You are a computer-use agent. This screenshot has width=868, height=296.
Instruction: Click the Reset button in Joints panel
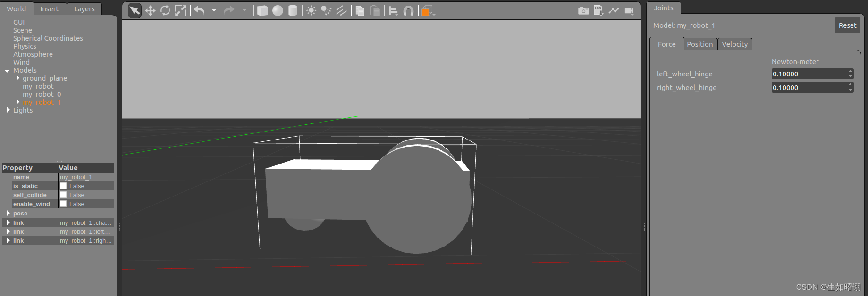tap(847, 25)
